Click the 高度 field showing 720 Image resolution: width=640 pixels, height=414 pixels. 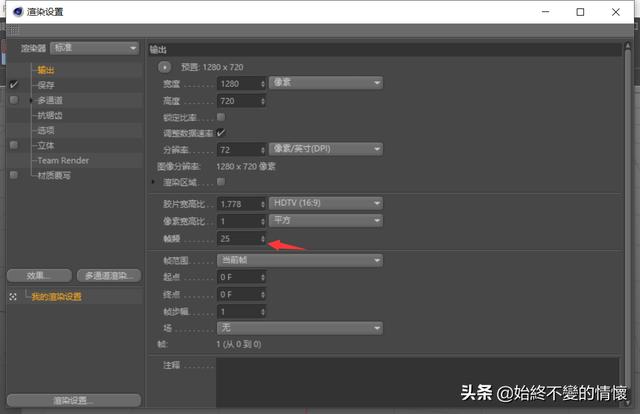(238, 101)
